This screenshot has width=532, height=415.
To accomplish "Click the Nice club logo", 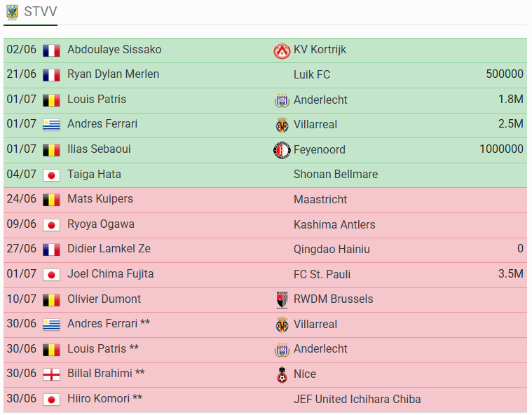I will [x=282, y=374].
